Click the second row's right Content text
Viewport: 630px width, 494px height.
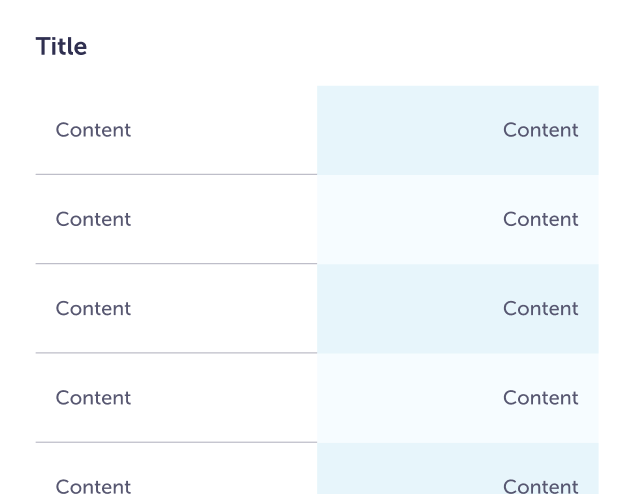point(540,219)
